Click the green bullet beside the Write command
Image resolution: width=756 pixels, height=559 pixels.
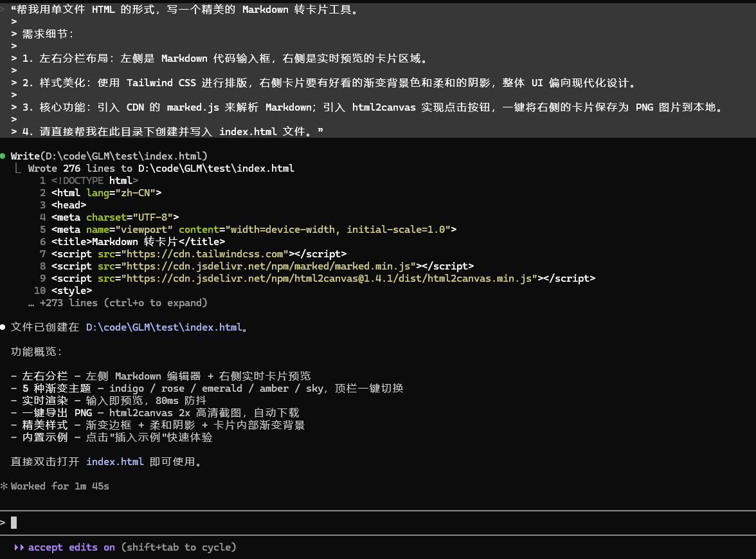[3, 156]
